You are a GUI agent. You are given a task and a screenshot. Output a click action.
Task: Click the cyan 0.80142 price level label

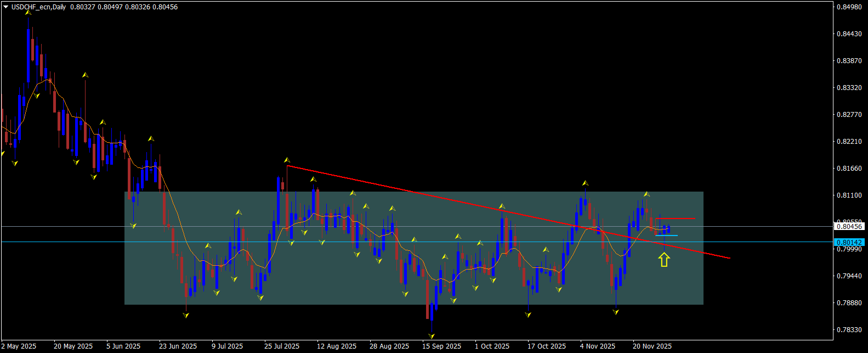click(x=849, y=242)
